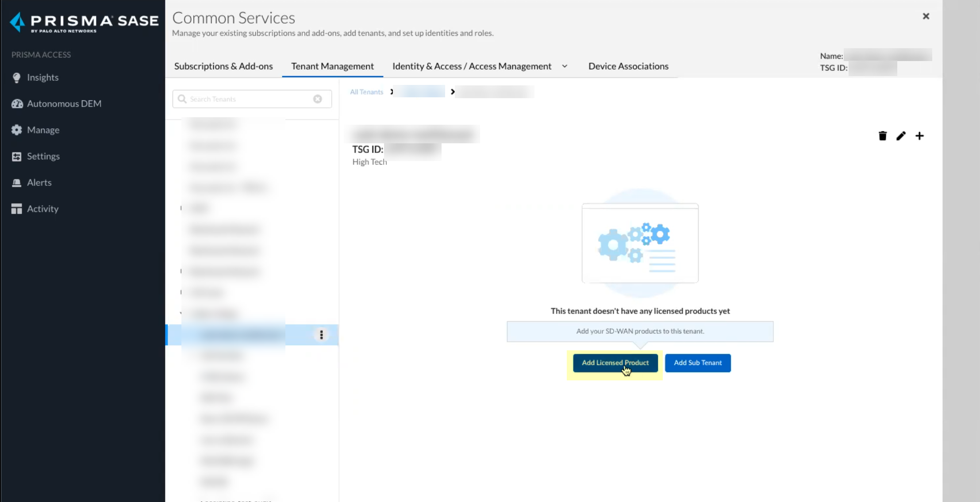Click the plus add icon
The height and width of the screenshot is (502, 980).
click(919, 136)
